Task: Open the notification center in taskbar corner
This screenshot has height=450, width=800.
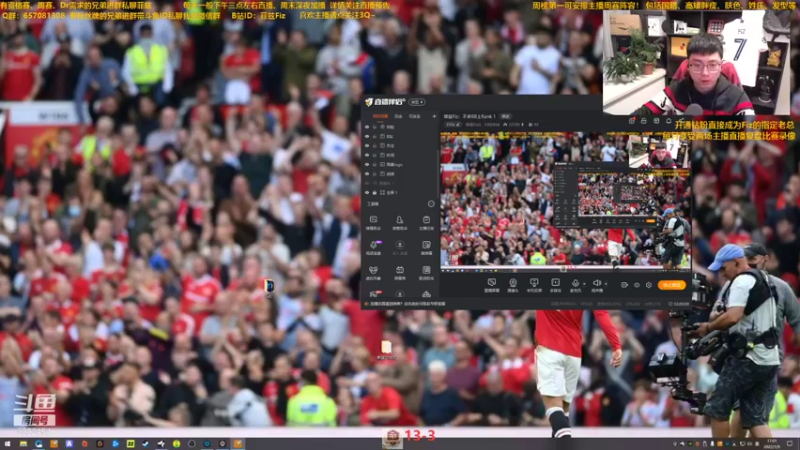Action: tap(790, 444)
